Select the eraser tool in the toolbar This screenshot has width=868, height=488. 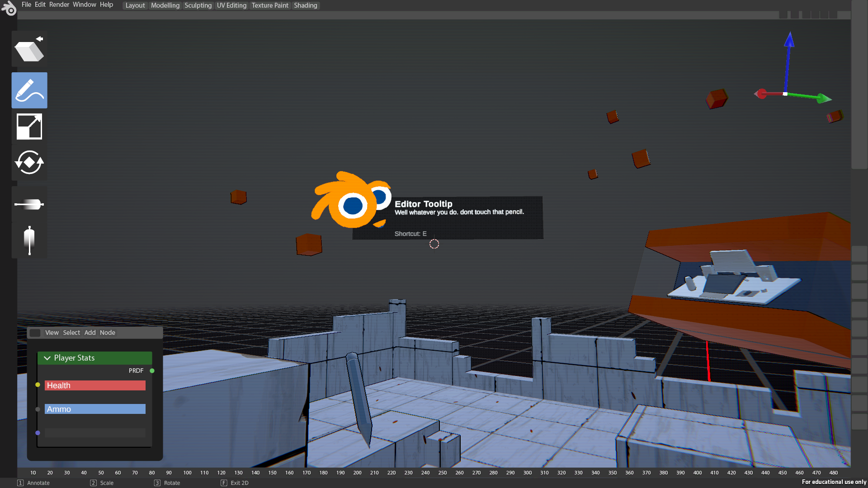(29, 49)
